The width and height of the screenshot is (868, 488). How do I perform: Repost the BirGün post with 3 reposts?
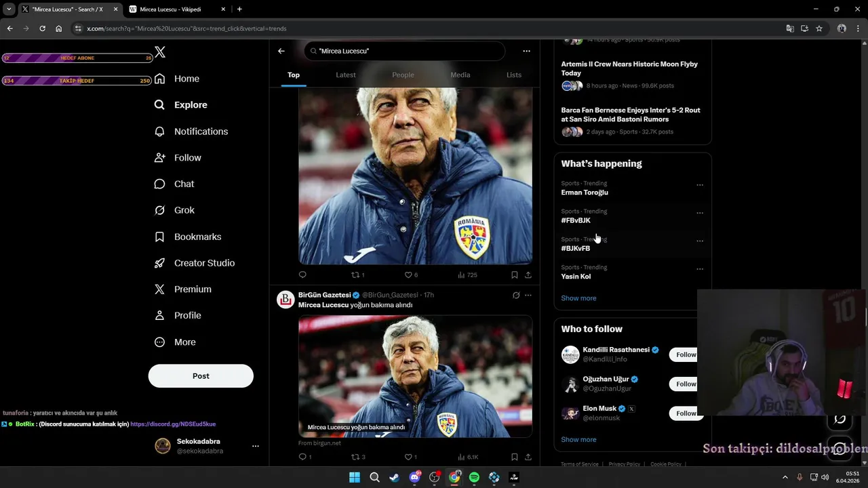click(x=358, y=457)
